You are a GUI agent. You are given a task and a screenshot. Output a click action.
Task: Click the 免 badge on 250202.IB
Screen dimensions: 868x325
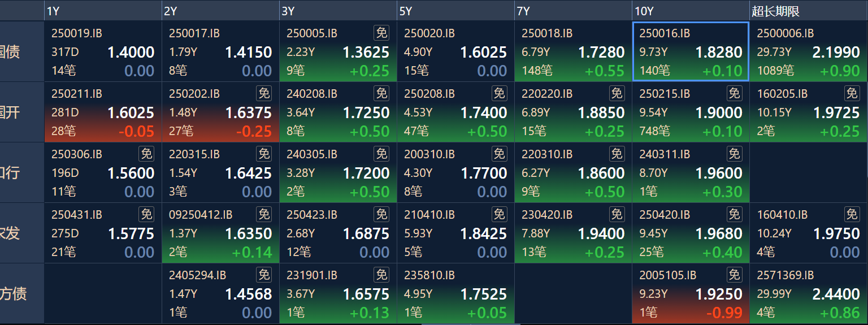coord(264,93)
